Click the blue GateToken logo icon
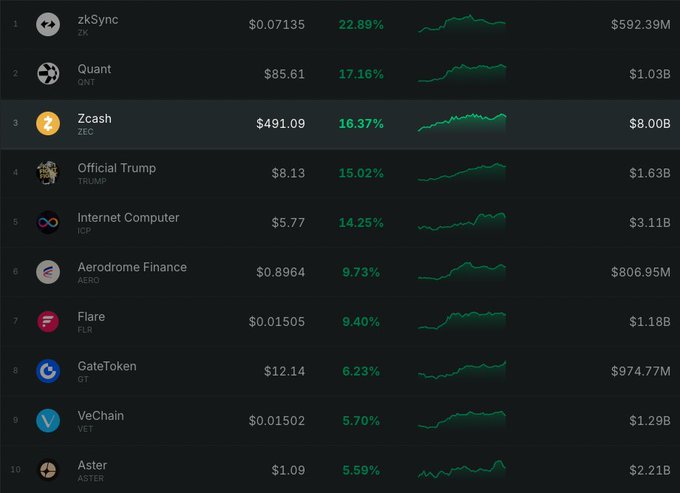 coord(48,371)
